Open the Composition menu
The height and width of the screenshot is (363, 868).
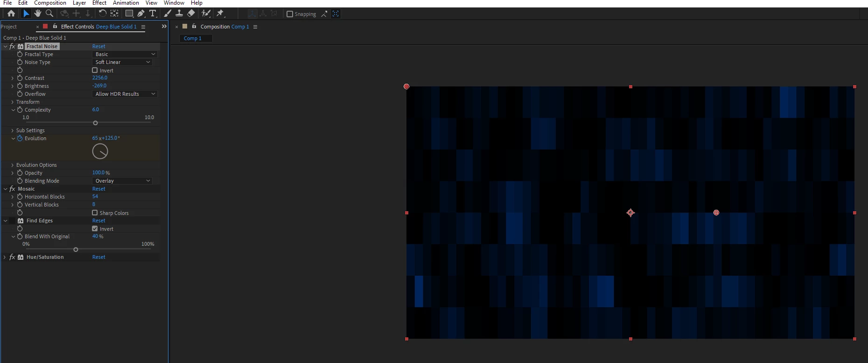pos(50,3)
